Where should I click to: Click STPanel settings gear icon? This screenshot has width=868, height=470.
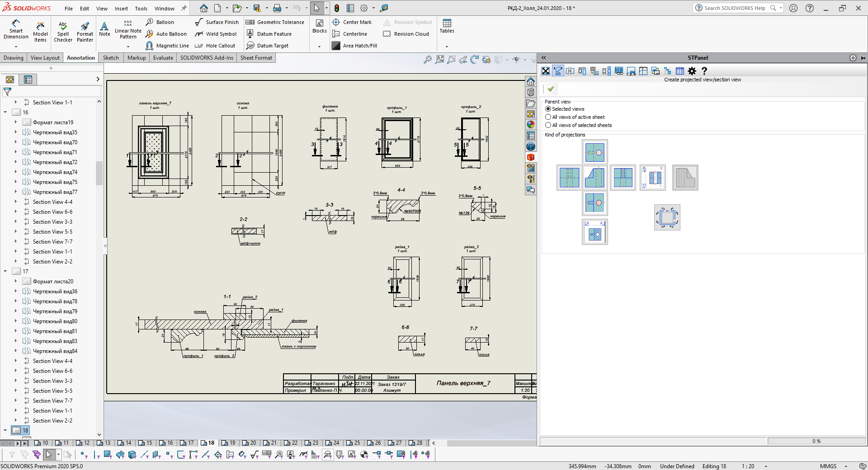[692, 71]
